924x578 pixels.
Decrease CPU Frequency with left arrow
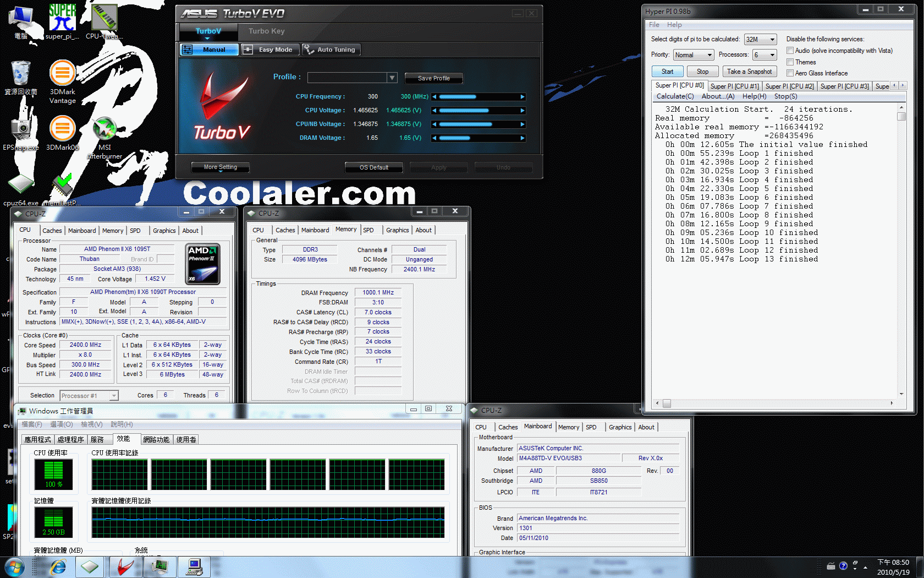click(x=435, y=97)
